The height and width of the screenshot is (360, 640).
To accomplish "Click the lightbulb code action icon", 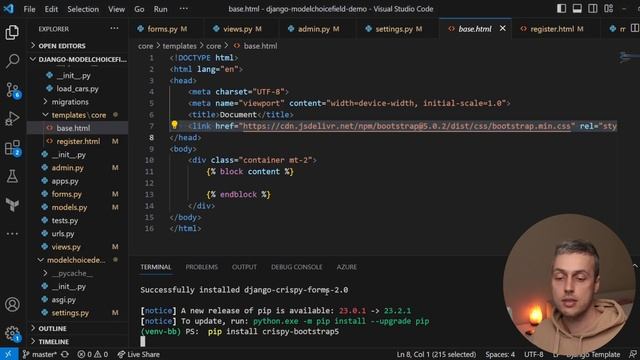I will click(x=174, y=125).
